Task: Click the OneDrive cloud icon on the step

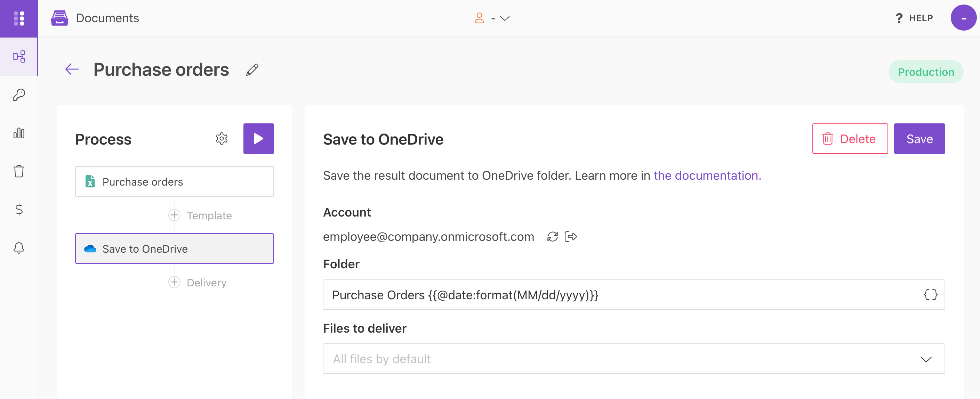Action: coord(90,249)
